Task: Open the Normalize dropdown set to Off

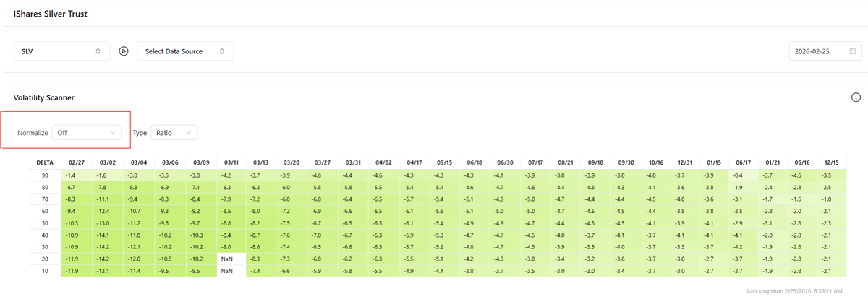Action: [87, 133]
